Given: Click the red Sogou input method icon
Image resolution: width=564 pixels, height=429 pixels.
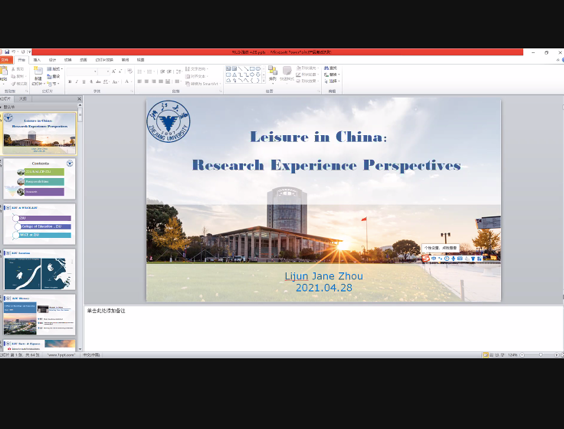Looking at the screenshot, I should point(426,258).
